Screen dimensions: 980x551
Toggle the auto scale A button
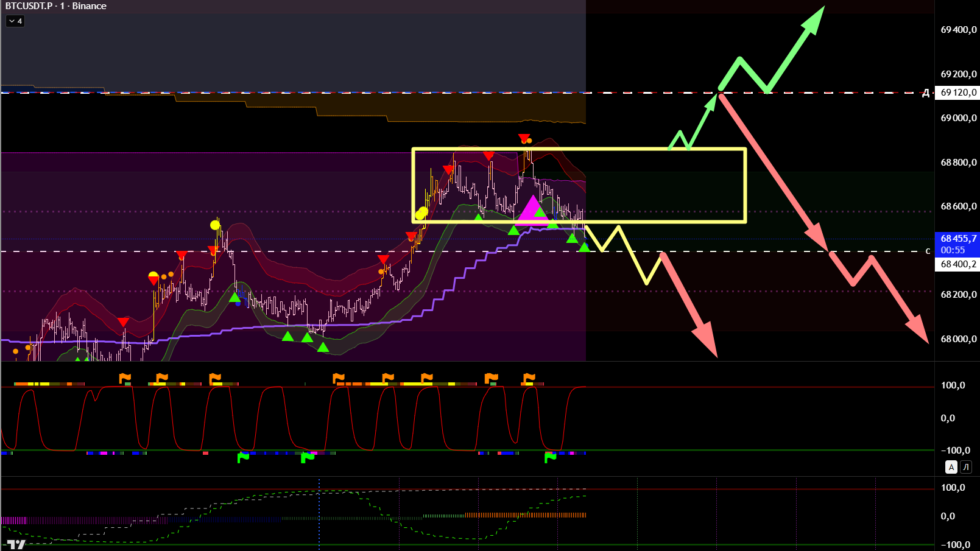coord(951,467)
